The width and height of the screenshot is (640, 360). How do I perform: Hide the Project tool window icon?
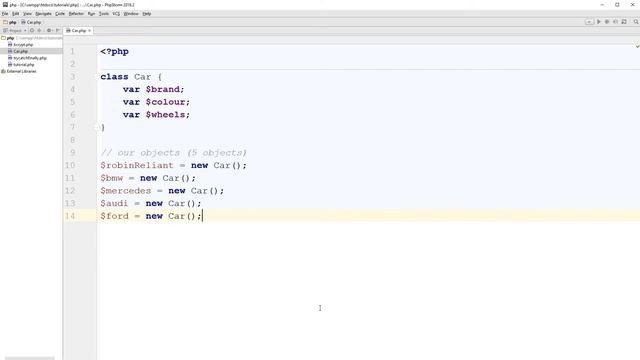tap(58, 31)
